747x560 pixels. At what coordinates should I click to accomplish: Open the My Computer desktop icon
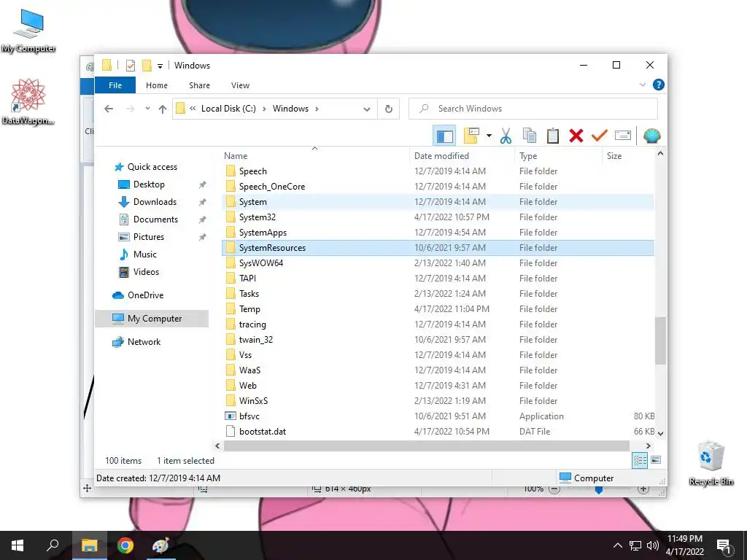click(x=28, y=31)
